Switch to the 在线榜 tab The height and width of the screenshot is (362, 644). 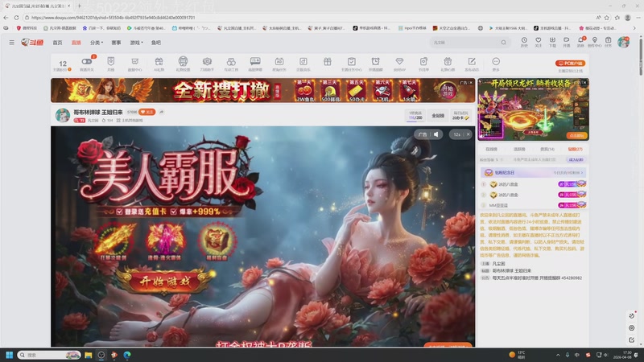[491, 150]
